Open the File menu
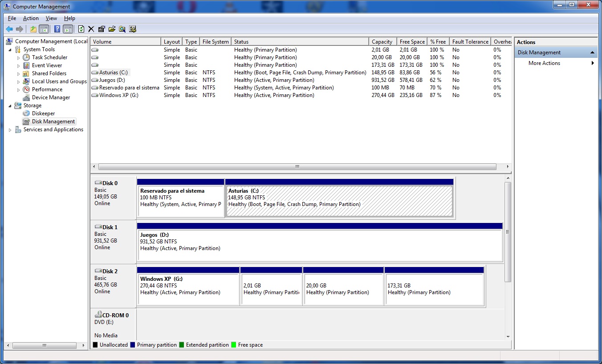Viewport: 602px width, 364px height. 12,18
